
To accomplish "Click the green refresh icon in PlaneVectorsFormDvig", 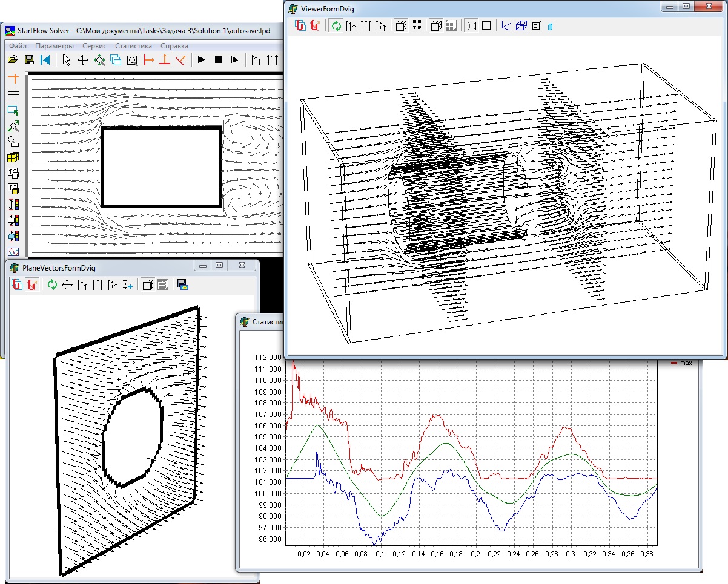I will [x=53, y=284].
